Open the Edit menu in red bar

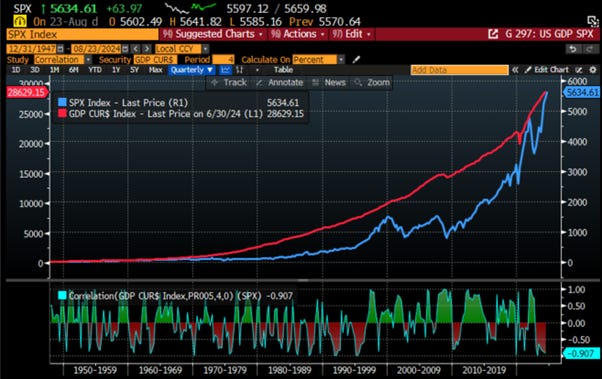click(x=352, y=34)
